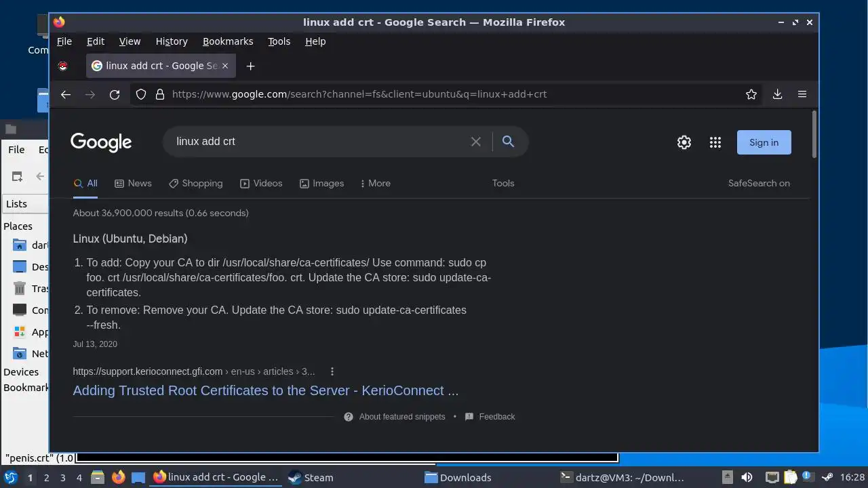Click back arrow in file manager toolbar

click(x=40, y=176)
